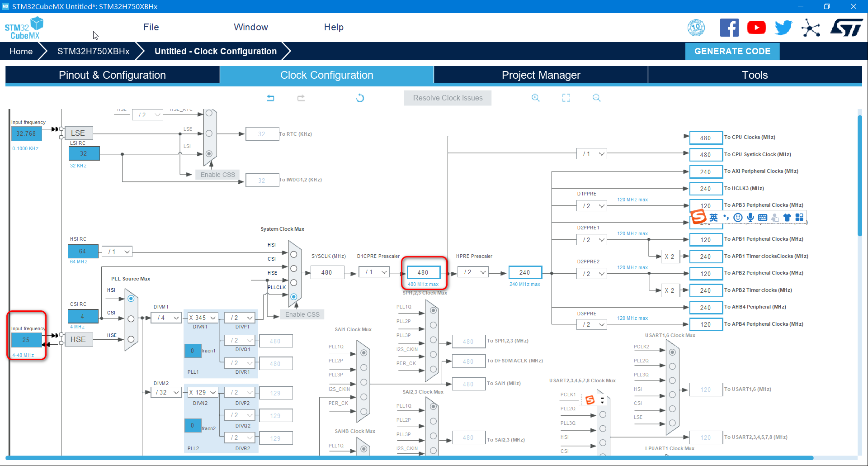Viewport: 868px width, 466px height.
Task: Select HSE in PLL Source Mux
Action: (x=131, y=339)
